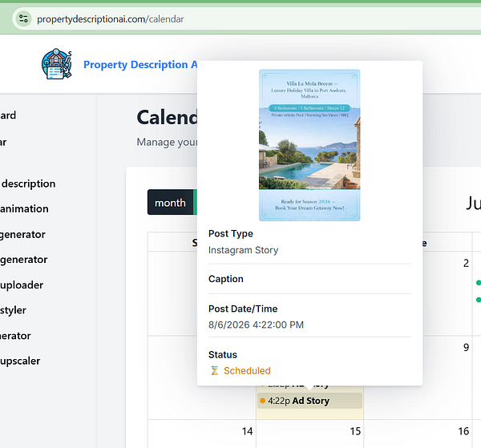Image resolution: width=481 pixels, height=448 pixels.
Task: Open the sidebar item ending in 'description'
Action: click(28, 184)
